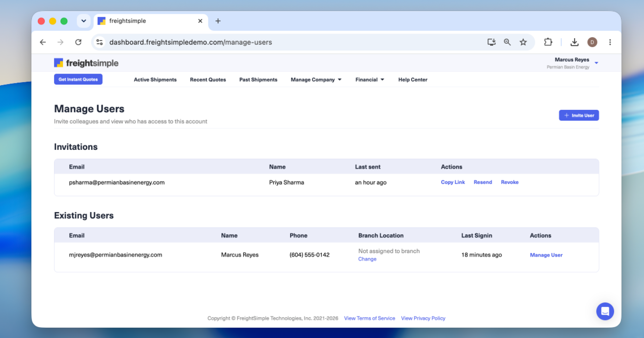Open the Chrome three-dot menu
This screenshot has width=644, height=338.
(610, 42)
